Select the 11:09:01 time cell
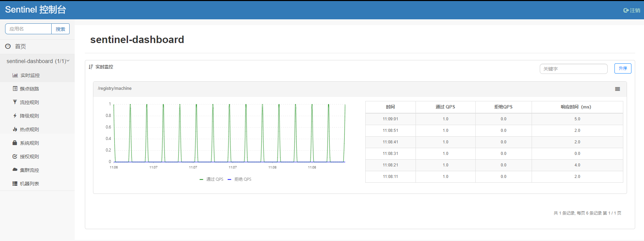Viewport: 644px width, 241px height. pos(390,119)
